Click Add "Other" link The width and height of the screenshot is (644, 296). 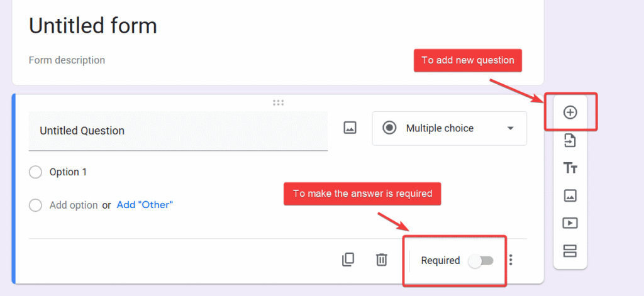tap(145, 205)
